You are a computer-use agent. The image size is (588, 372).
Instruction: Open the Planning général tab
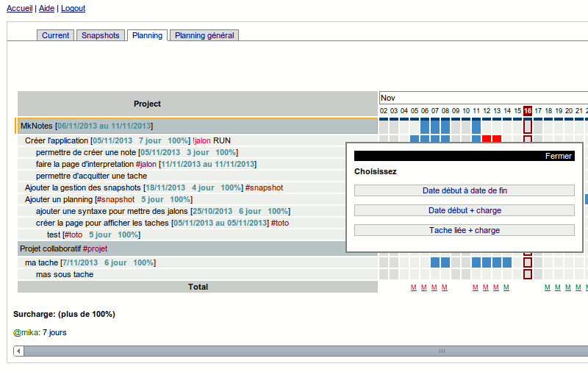tap(204, 35)
